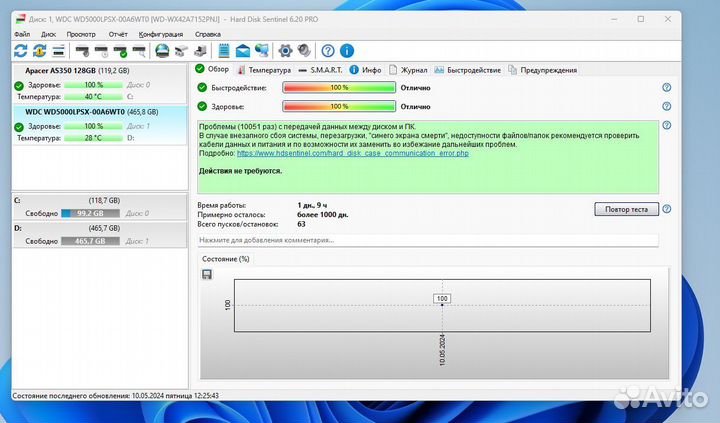720x423 pixels.
Task: Click the Повтор теста button
Action: pyautogui.click(x=626, y=209)
